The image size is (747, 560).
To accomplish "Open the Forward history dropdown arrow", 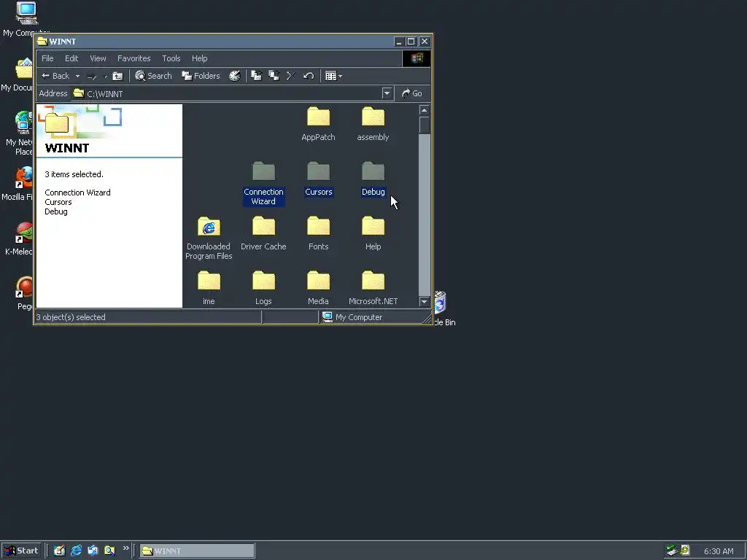I will (105, 76).
